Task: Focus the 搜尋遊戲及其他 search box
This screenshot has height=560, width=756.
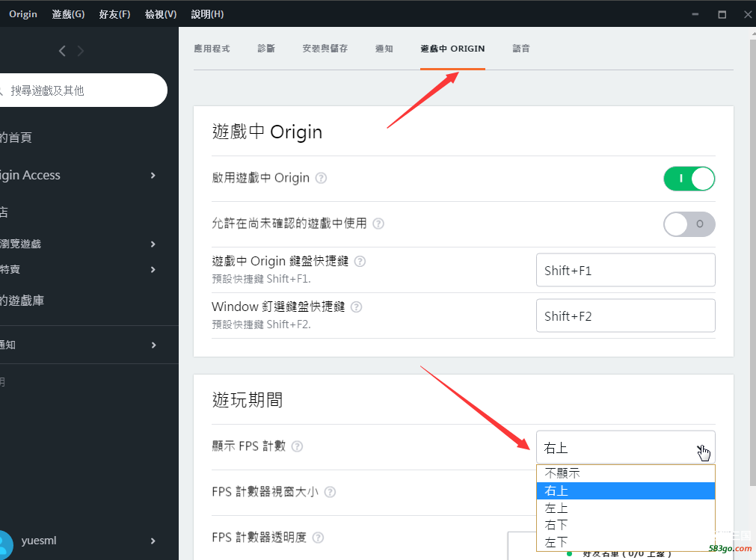Action: pos(82,90)
